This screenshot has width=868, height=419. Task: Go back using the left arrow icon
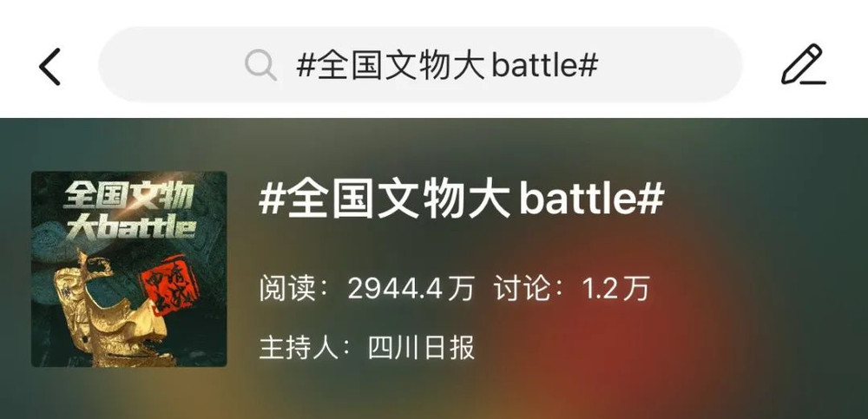pyautogui.click(x=49, y=67)
